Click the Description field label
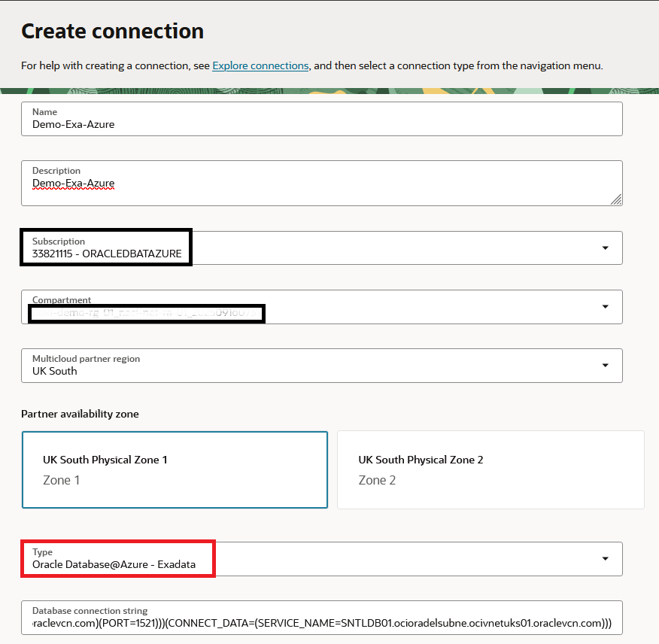Image resolution: width=659 pixels, height=644 pixels. tap(56, 171)
